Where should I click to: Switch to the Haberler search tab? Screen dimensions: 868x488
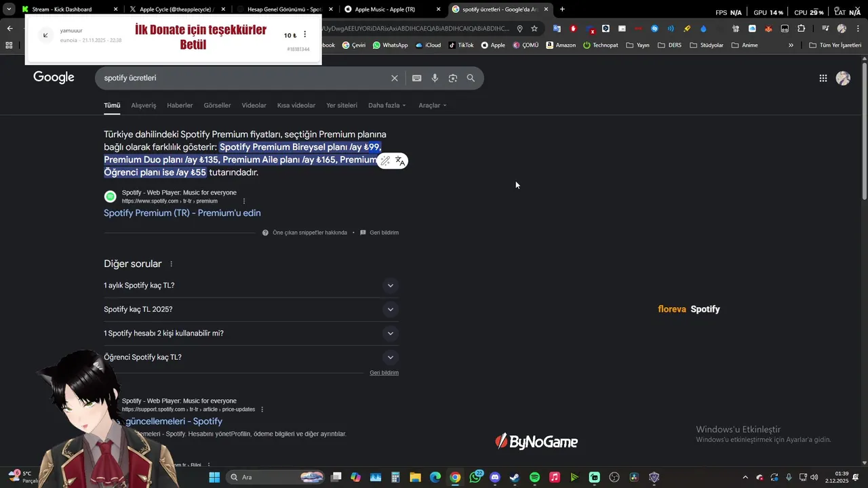pyautogui.click(x=180, y=105)
